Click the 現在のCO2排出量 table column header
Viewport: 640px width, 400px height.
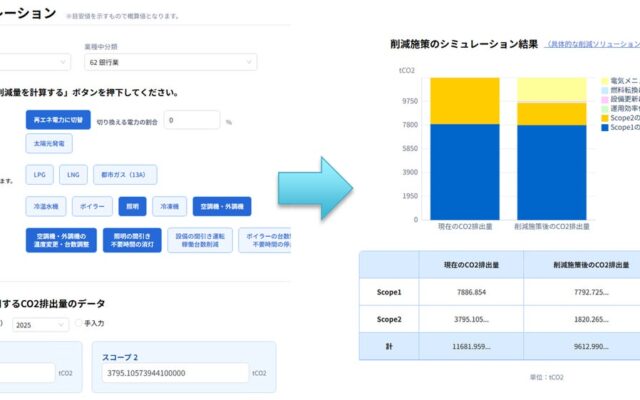tap(471, 265)
